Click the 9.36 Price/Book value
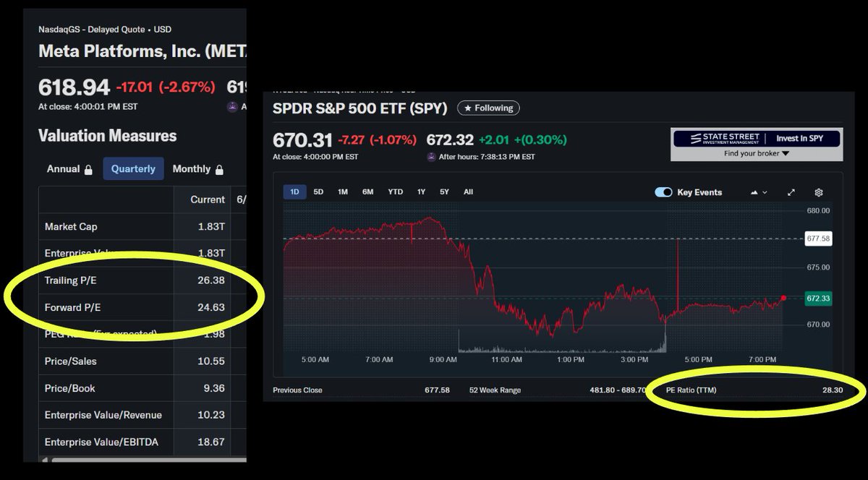The width and height of the screenshot is (868, 480). (x=214, y=388)
